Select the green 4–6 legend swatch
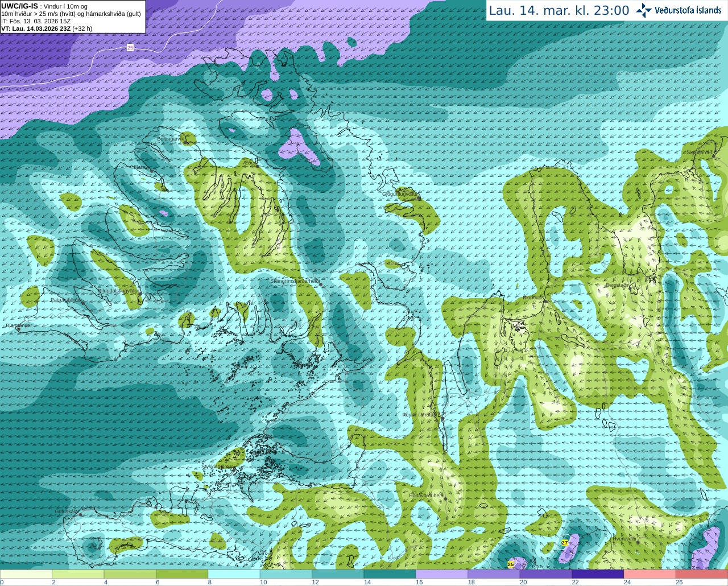Image resolution: width=728 pixels, height=586 pixels. [x=130, y=574]
